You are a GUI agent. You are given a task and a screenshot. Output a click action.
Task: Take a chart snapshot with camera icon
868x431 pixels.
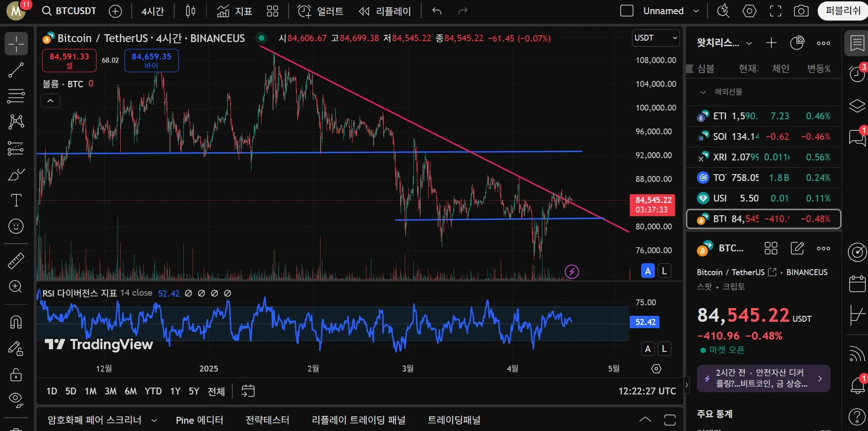click(x=801, y=11)
